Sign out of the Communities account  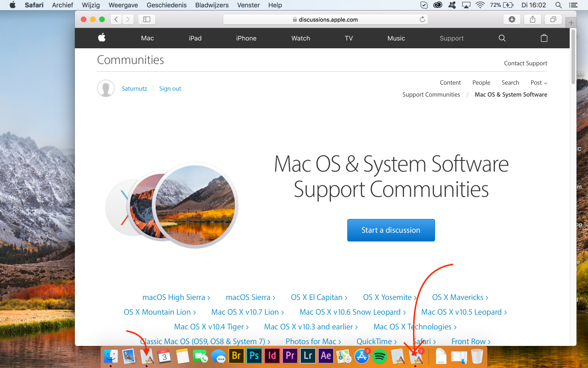click(x=170, y=88)
